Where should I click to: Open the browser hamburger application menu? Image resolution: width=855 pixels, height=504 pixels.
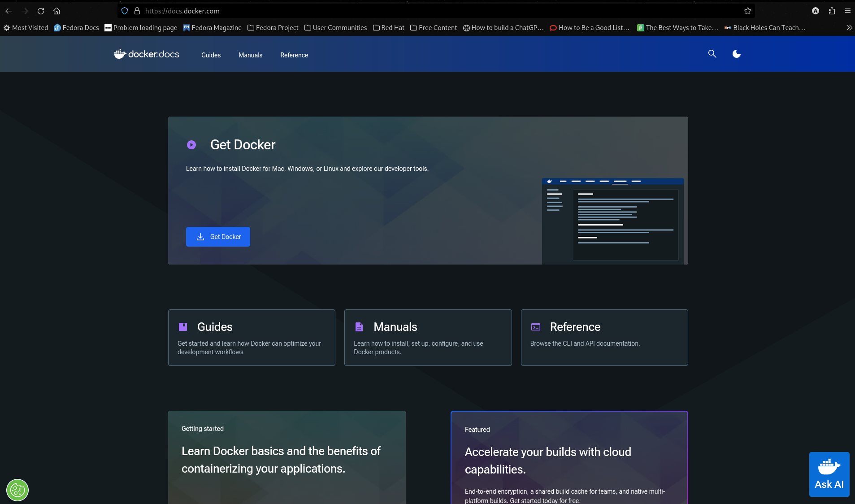tap(847, 11)
